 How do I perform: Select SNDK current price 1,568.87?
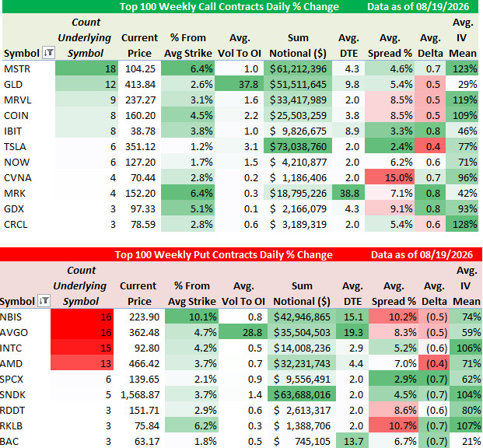[x=139, y=394]
